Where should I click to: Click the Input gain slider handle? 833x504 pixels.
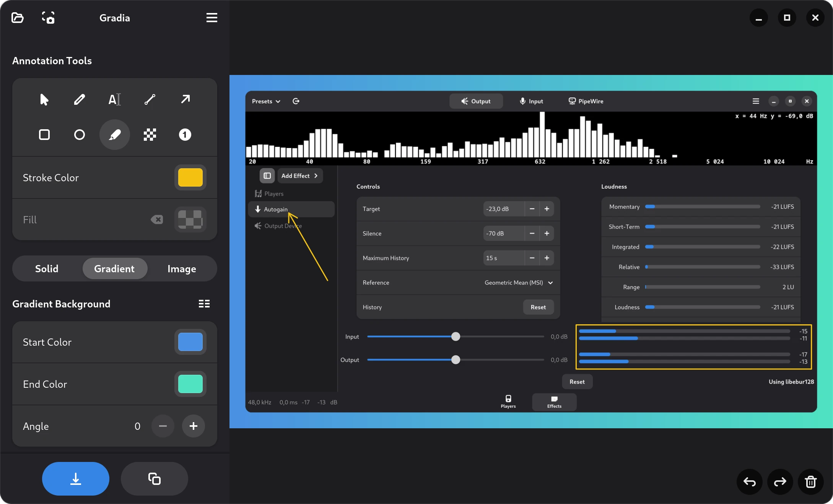(x=456, y=337)
